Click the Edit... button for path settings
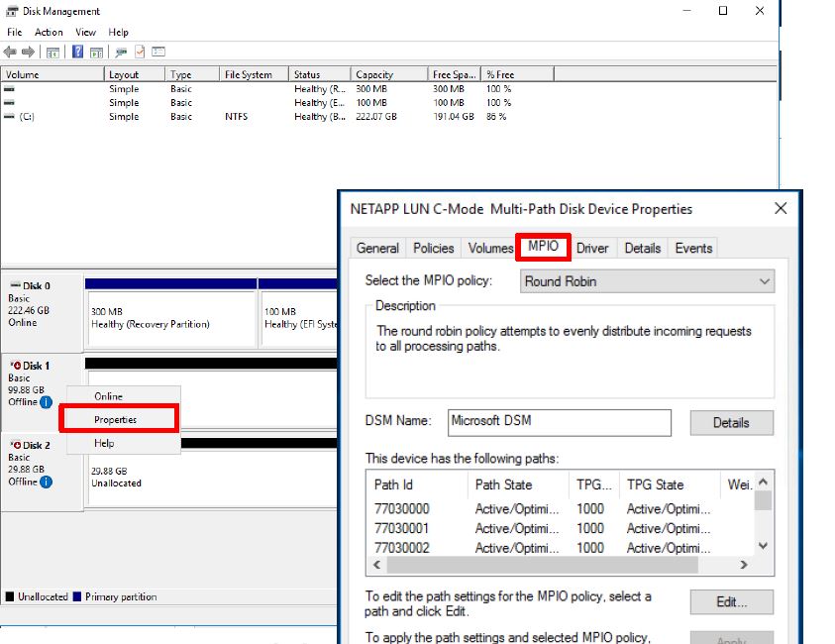This screenshot has height=644, width=835. [731, 602]
